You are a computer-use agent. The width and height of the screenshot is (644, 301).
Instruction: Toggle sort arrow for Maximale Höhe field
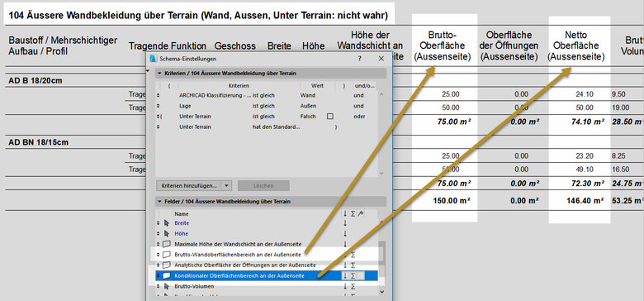345,244
